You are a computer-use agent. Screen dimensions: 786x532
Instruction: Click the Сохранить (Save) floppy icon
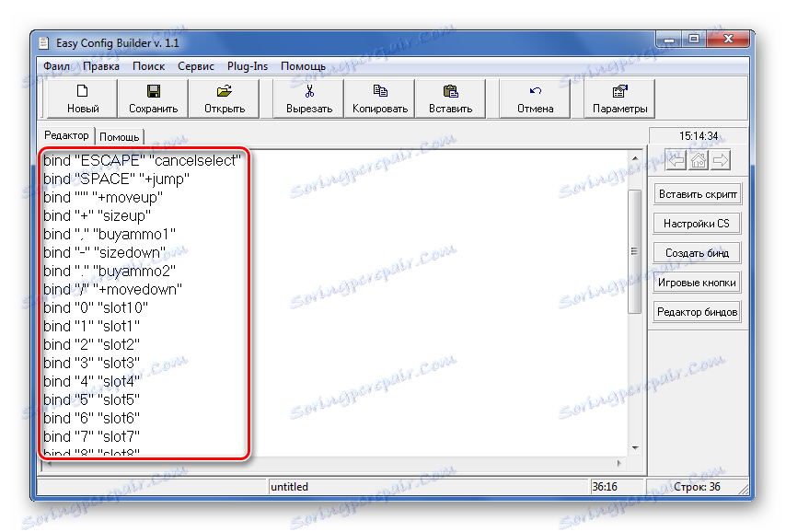point(154,91)
